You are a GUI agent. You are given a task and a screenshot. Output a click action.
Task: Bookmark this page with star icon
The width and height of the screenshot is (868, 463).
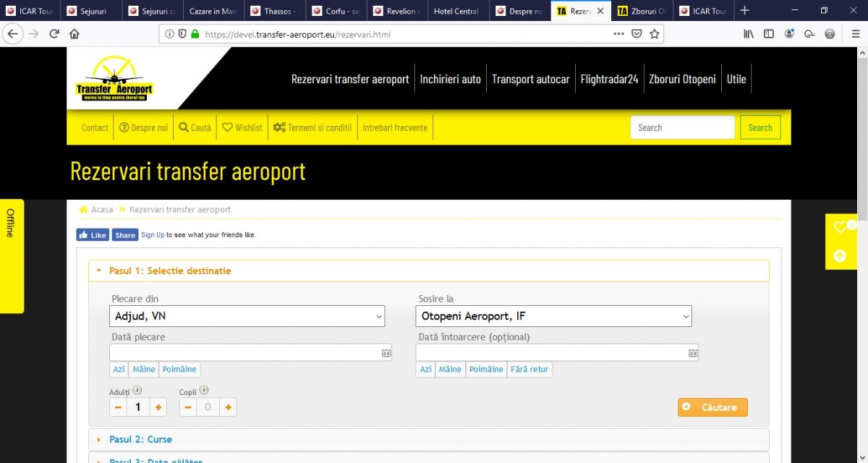pyautogui.click(x=655, y=34)
